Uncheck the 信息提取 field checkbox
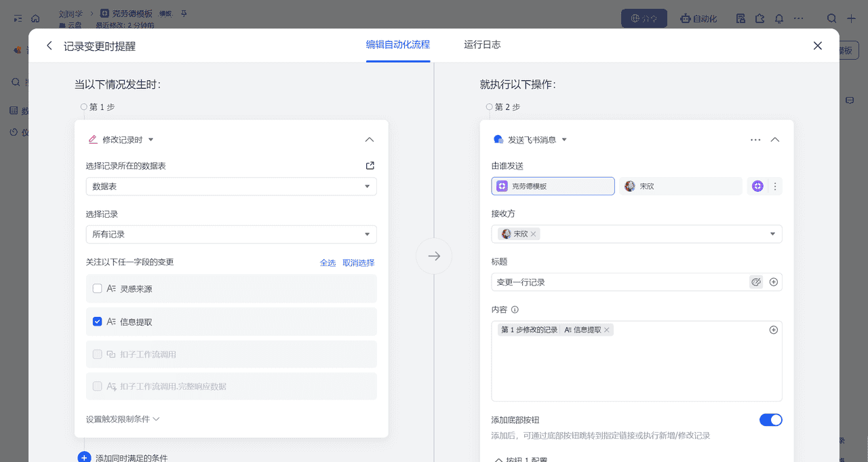The height and width of the screenshot is (462, 868). pos(98,322)
